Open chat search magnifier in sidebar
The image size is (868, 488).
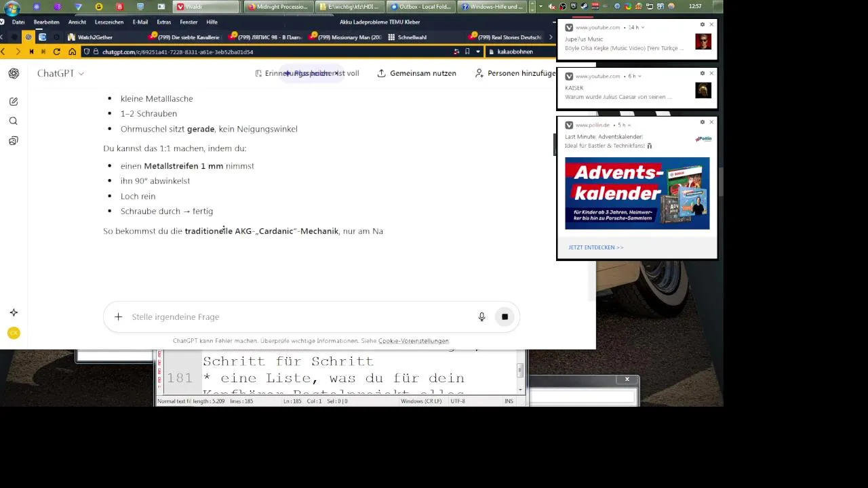pyautogui.click(x=14, y=121)
